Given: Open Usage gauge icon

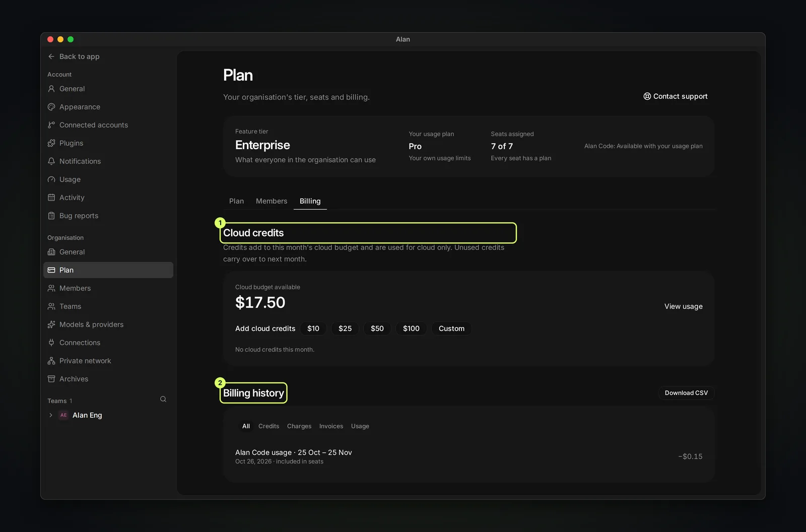Looking at the screenshot, I should (x=51, y=179).
